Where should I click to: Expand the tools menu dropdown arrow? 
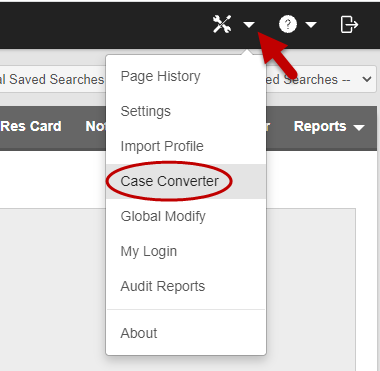(249, 24)
